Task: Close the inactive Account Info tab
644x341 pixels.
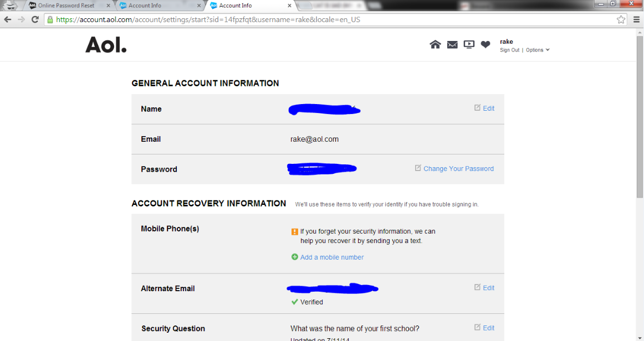Action: click(199, 6)
